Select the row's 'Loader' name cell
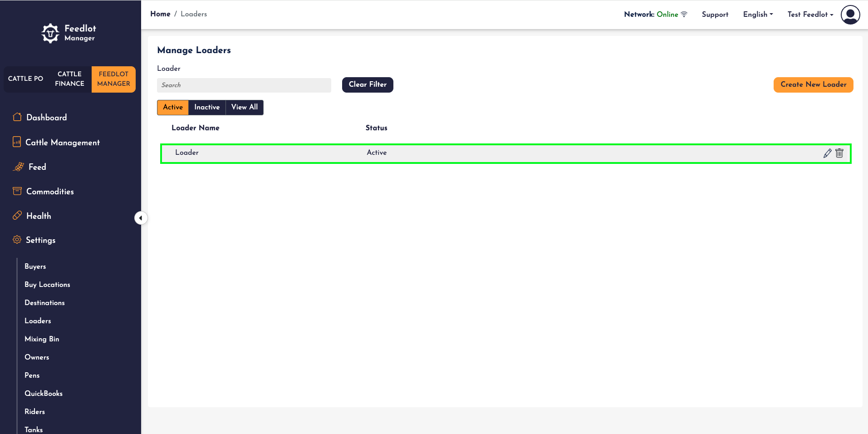Viewport: 868px width, 434px height. [x=187, y=153]
